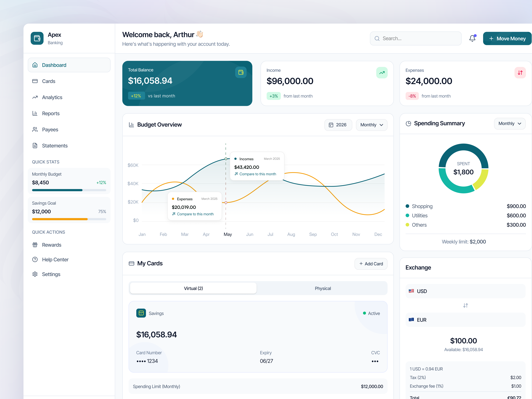Click the -8% badge on Expenses card
Screen dimensions: 532x399
point(412,96)
